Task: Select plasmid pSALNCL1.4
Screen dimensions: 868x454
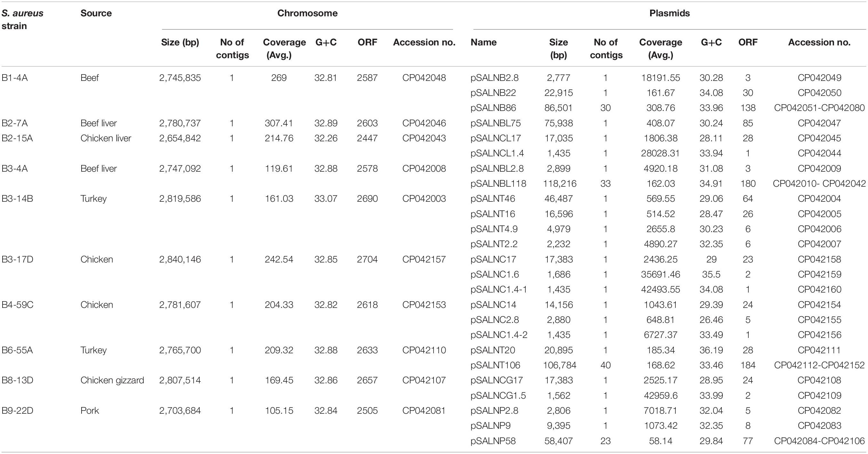Action: [497, 153]
